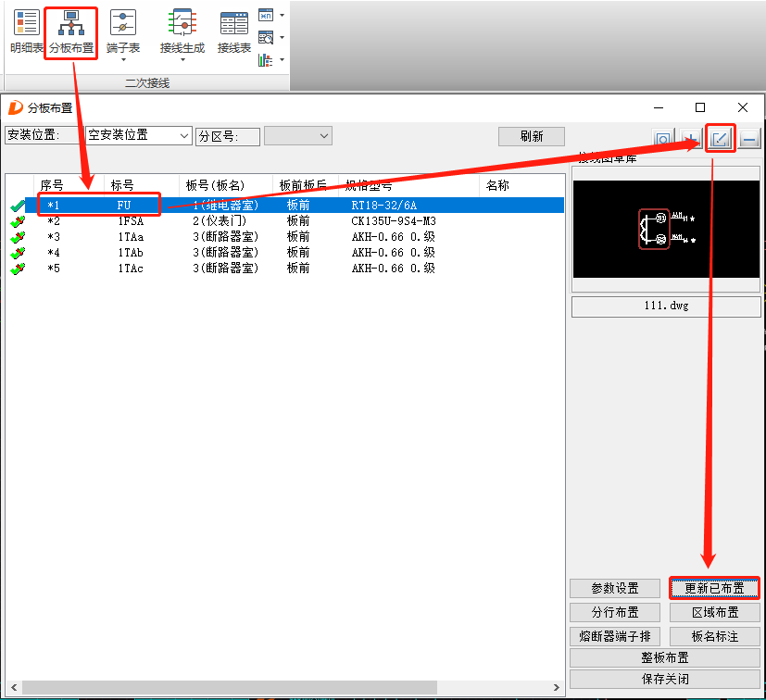Select row *2 1FSA
Screen dimensions: 766x700
[295, 220]
